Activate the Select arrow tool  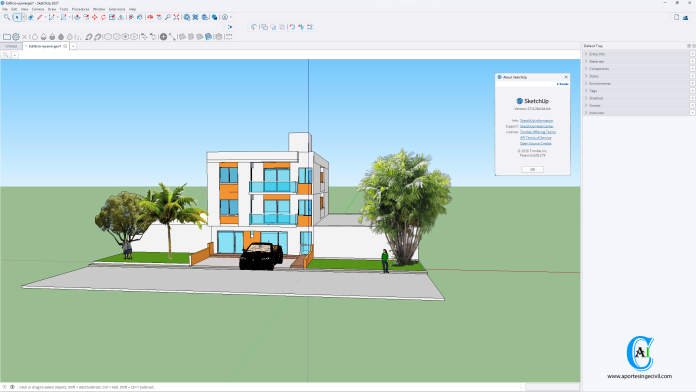click(17, 17)
